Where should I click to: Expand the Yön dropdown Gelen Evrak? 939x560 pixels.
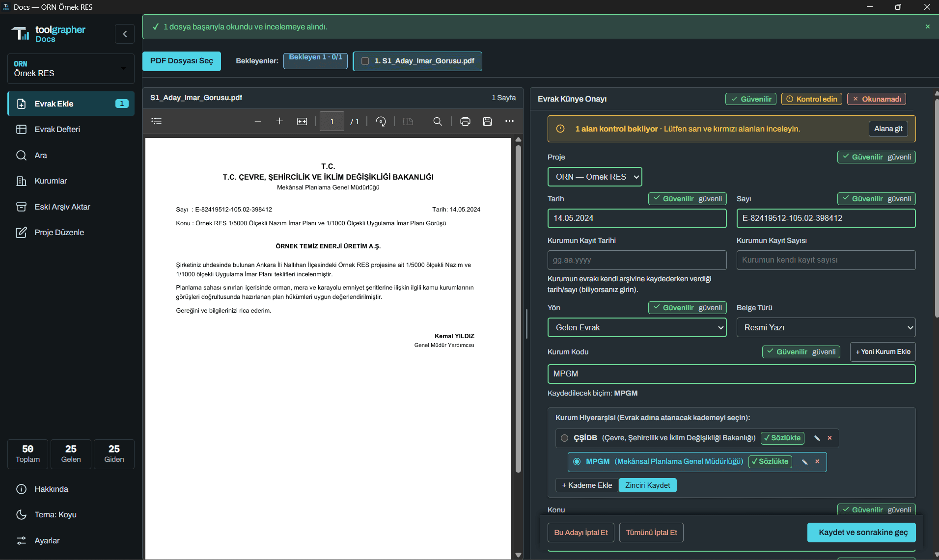pos(637,327)
